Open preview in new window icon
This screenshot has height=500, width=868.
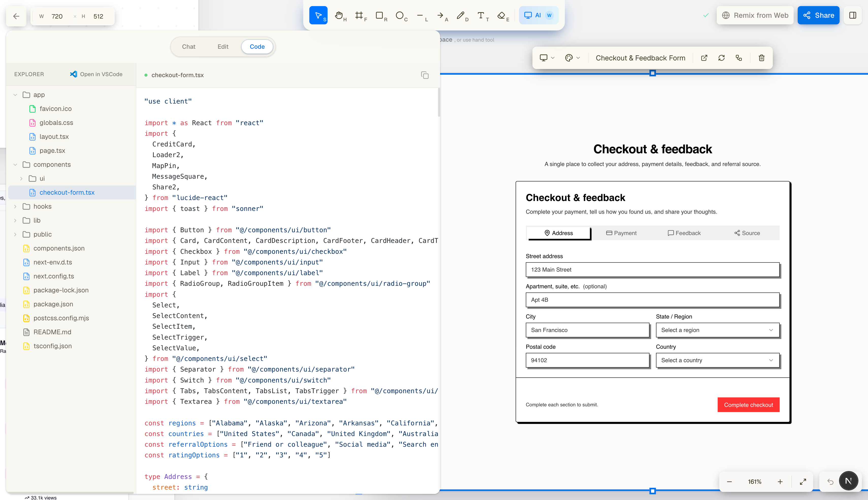tap(704, 58)
